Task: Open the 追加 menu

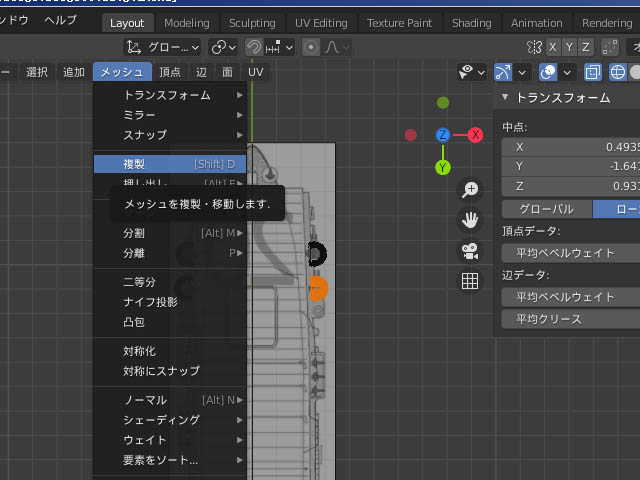Action: point(74,72)
